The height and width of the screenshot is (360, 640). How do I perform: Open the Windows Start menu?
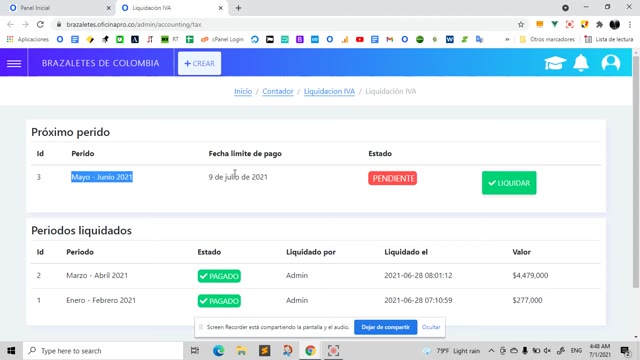[x=11, y=351]
